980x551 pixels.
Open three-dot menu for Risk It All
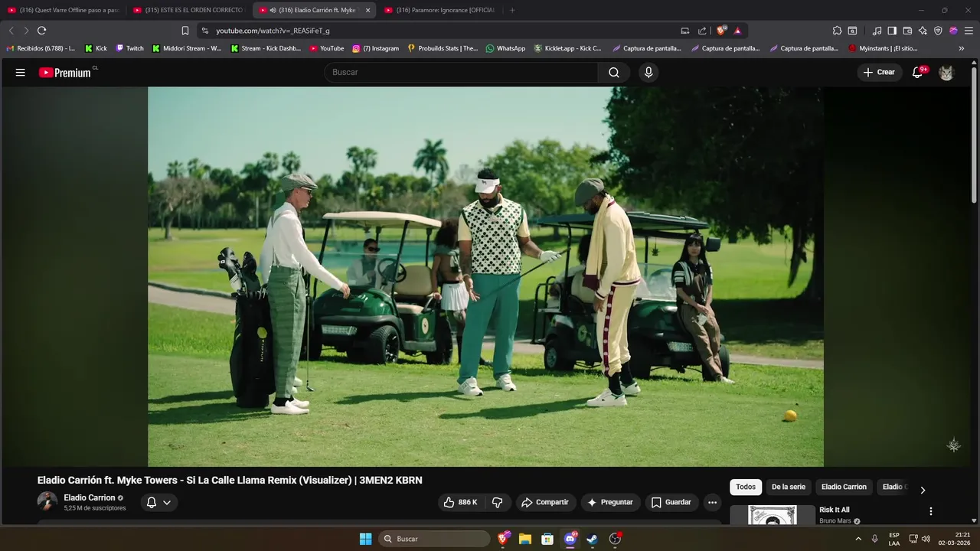pos(931,511)
